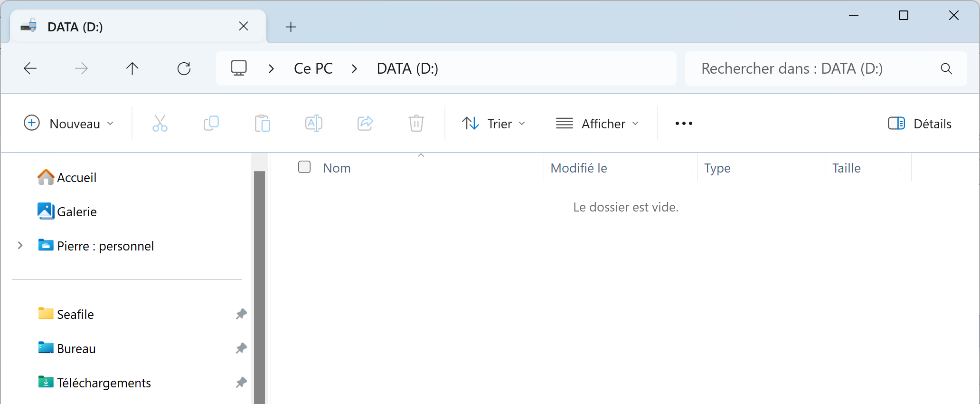Click the Rename icon
Image resolution: width=980 pixels, height=404 pixels.
pyautogui.click(x=314, y=124)
